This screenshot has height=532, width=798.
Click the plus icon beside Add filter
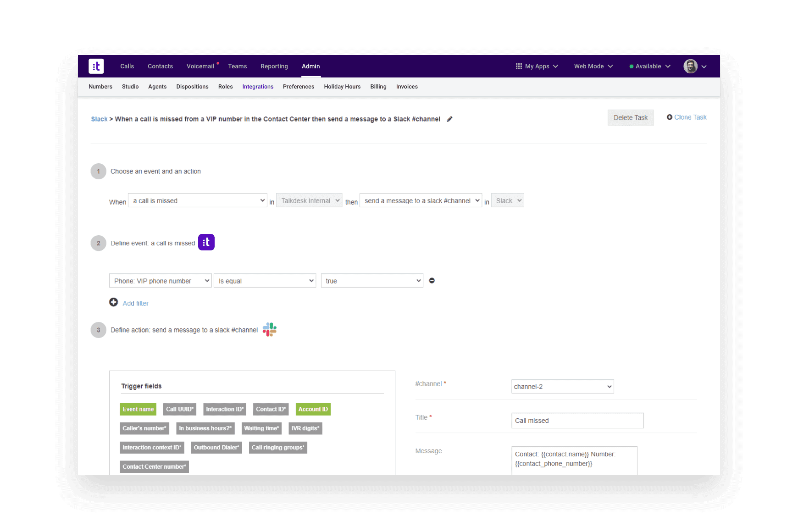113,302
